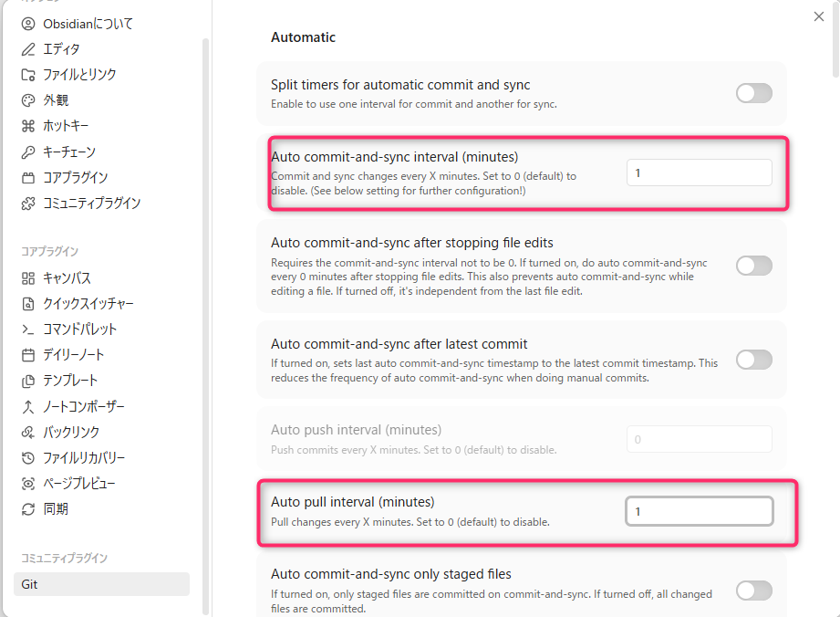840x617 pixels.
Task: Click the 外観 palette icon
Action: (x=28, y=100)
